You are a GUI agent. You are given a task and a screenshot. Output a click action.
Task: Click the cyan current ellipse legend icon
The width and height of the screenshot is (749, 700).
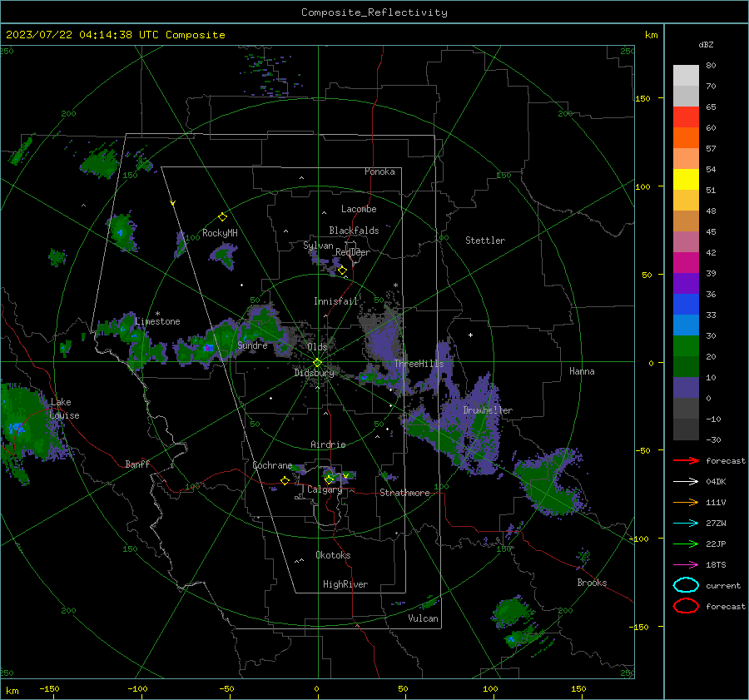click(686, 585)
